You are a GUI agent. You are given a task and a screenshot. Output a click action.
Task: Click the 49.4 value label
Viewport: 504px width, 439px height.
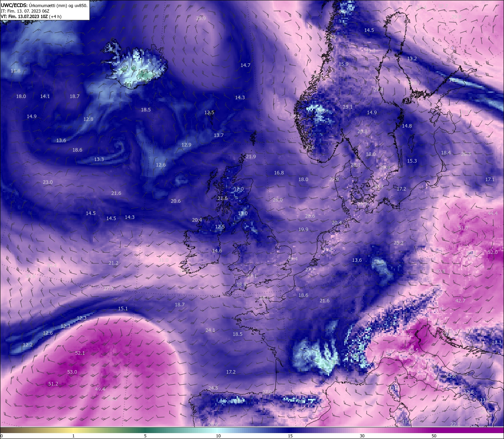pos(100,389)
